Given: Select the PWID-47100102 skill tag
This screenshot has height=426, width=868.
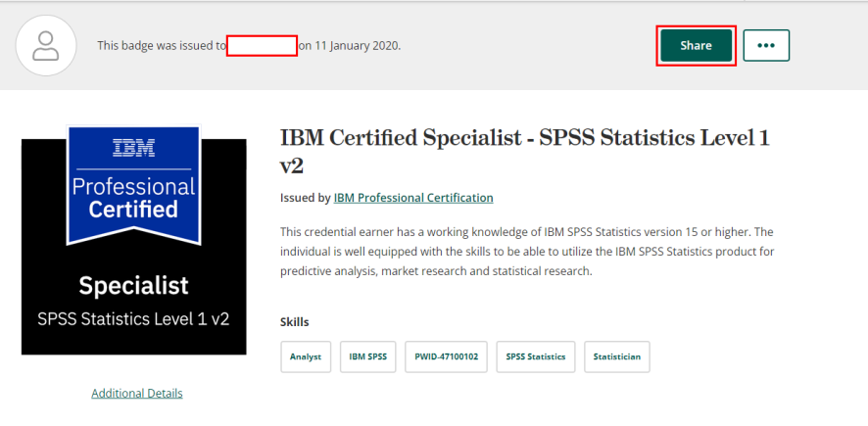Looking at the screenshot, I should pyautogui.click(x=446, y=356).
